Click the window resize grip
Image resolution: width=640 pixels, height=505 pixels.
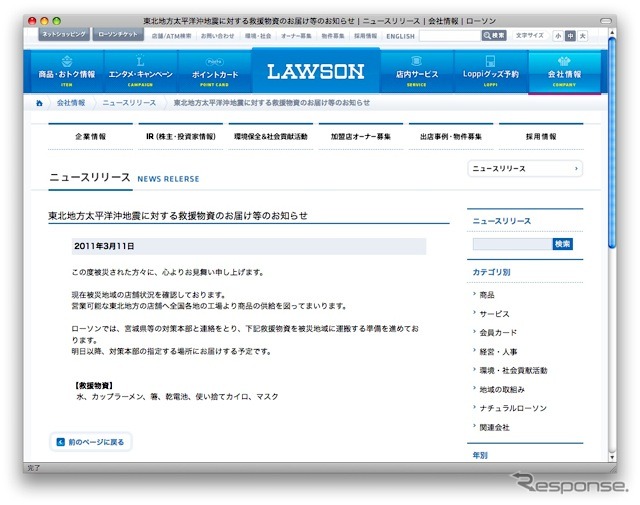(611, 468)
